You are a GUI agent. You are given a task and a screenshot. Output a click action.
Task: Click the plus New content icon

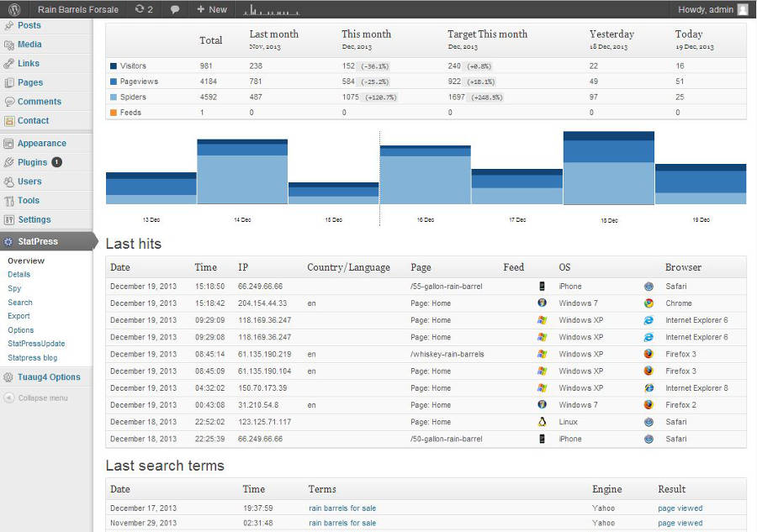coord(201,9)
